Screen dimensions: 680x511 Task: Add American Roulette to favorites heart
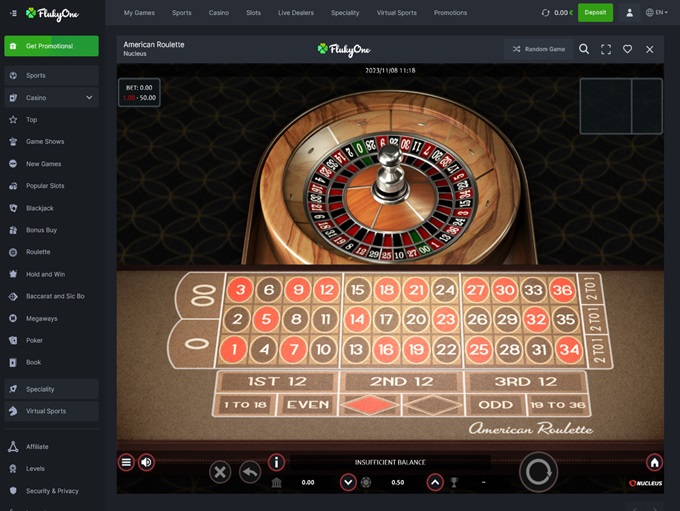[628, 49]
